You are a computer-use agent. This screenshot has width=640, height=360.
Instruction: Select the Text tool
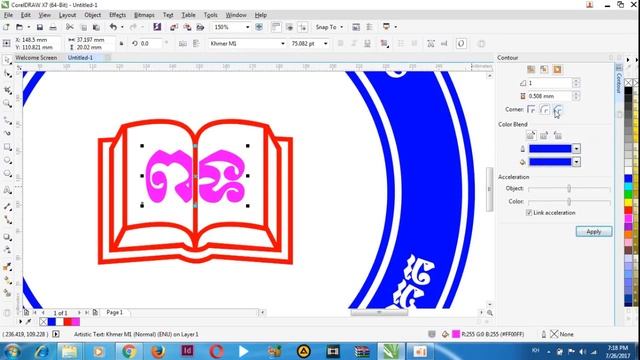coord(7,190)
